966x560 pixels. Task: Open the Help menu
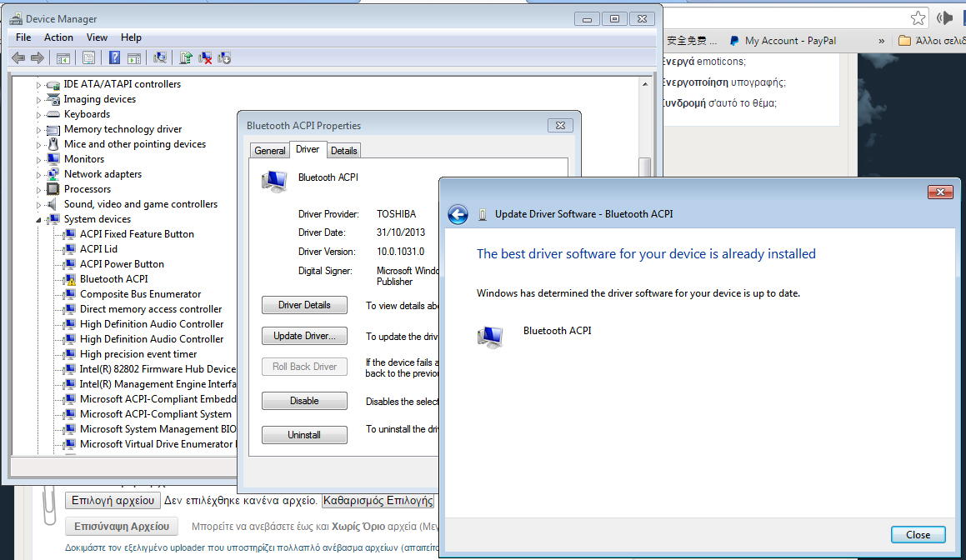[x=131, y=37]
